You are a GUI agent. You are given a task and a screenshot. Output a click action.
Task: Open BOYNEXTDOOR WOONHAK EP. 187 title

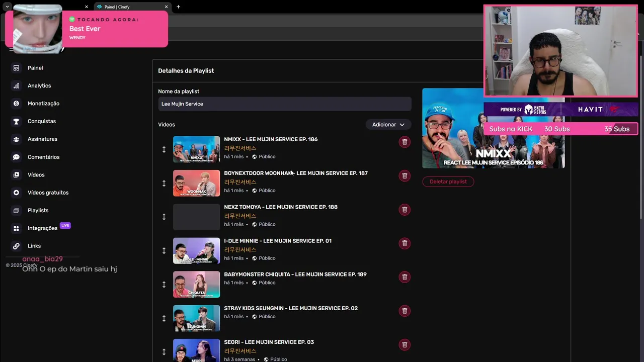[296, 173]
